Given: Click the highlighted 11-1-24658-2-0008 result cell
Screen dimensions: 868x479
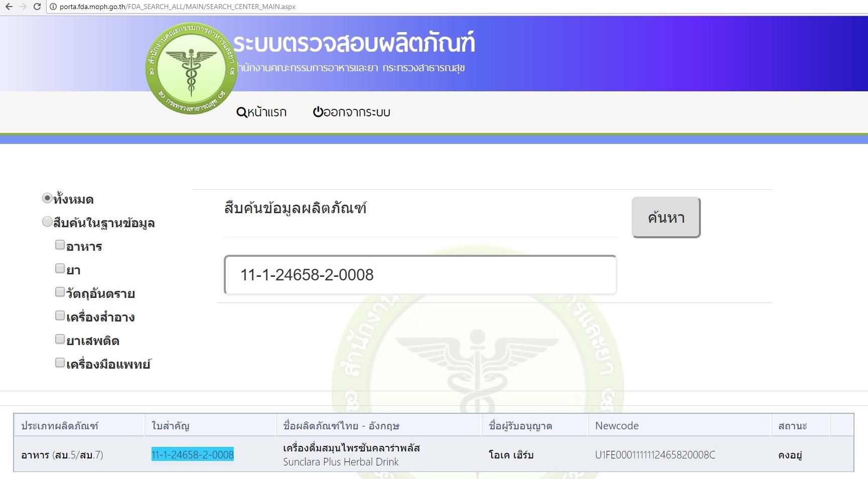Looking at the screenshot, I should point(193,454).
